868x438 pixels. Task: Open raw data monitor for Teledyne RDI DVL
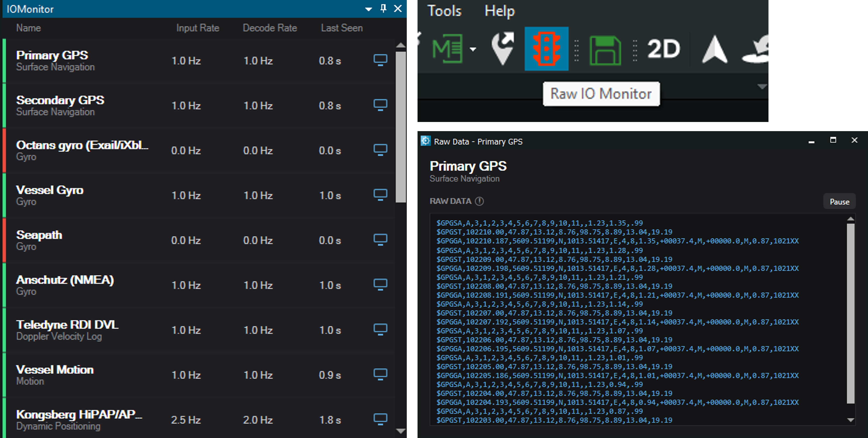click(380, 330)
